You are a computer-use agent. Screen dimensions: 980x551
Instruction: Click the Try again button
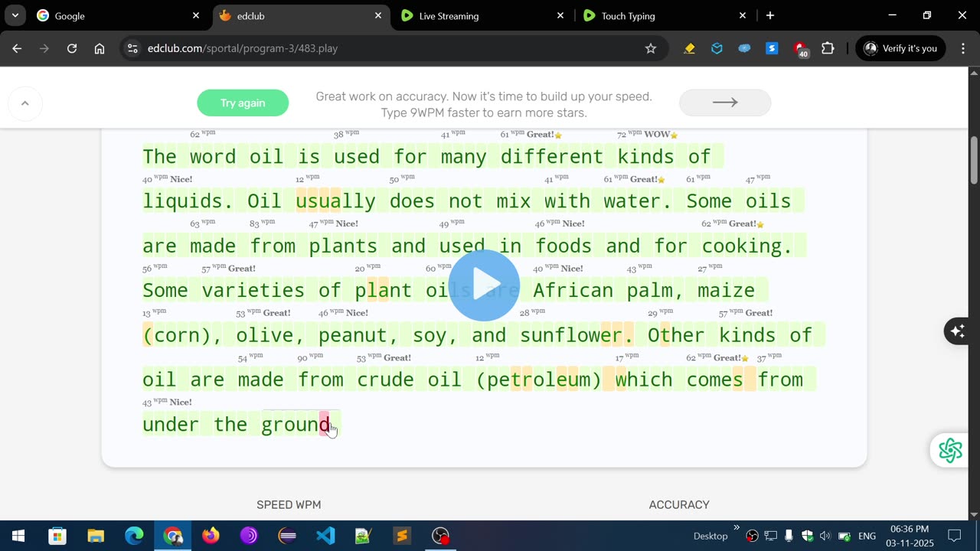click(243, 103)
